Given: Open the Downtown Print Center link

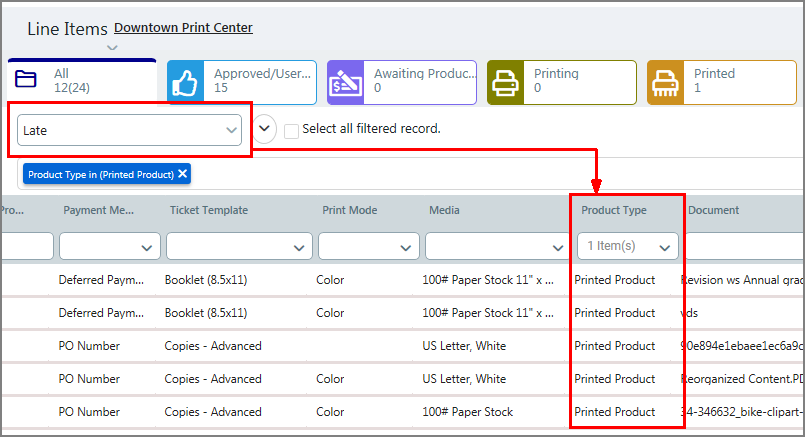Looking at the screenshot, I should [183, 27].
